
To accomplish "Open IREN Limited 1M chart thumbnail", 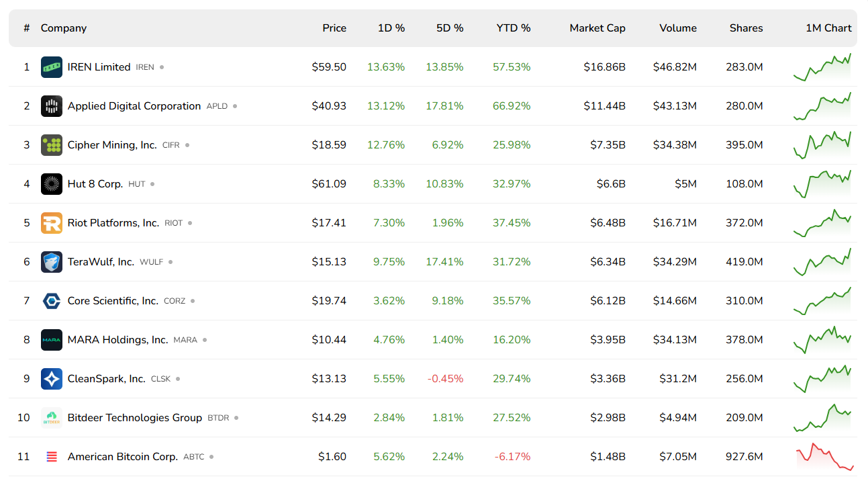I will point(822,67).
